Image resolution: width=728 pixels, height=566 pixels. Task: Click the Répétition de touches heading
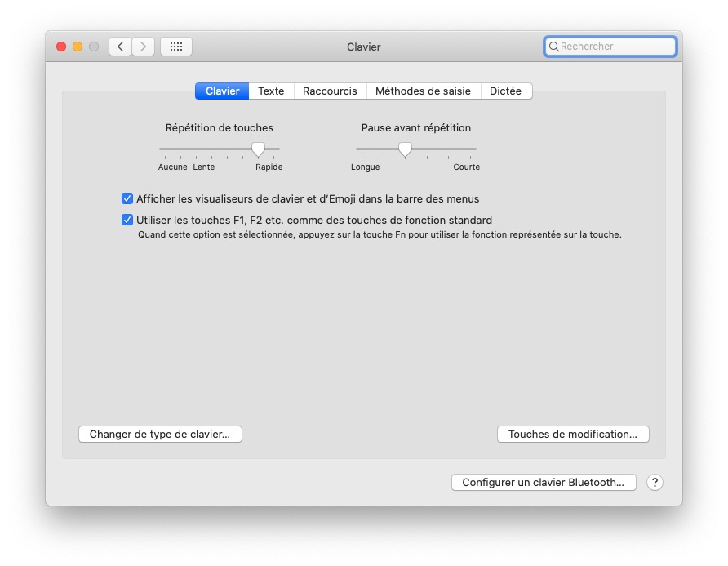tap(220, 127)
